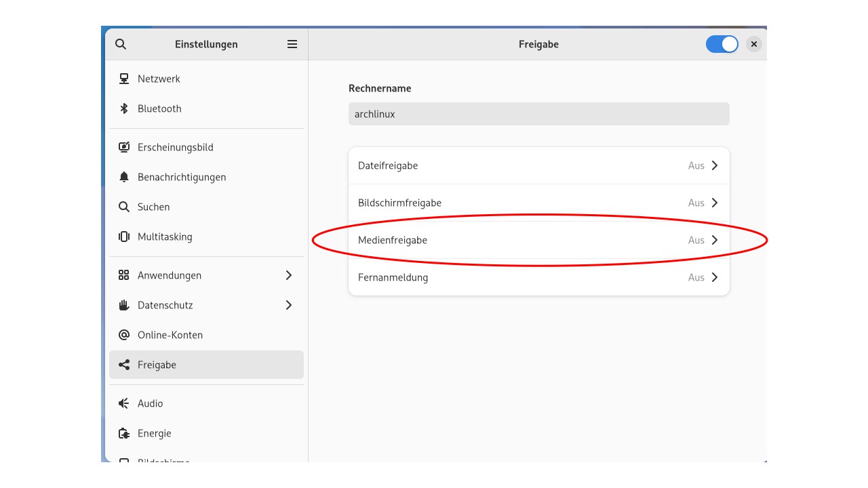Click the Netzwerk icon in sidebar
The image size is (868, 488).
124,79
